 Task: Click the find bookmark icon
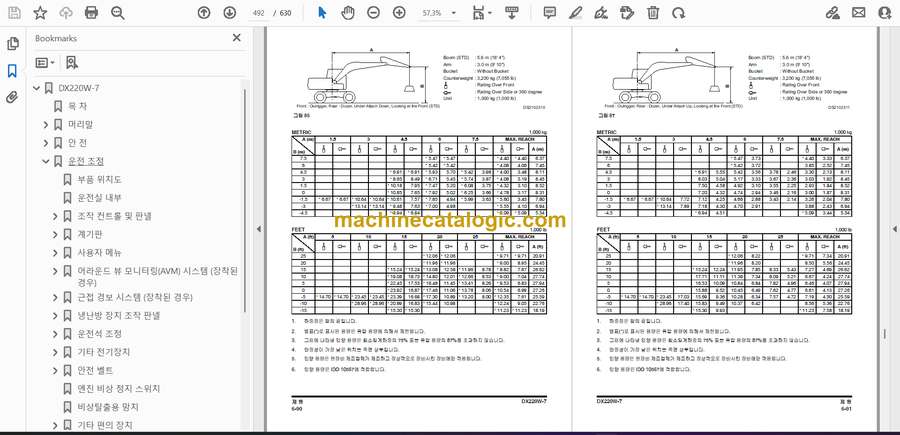71,63
